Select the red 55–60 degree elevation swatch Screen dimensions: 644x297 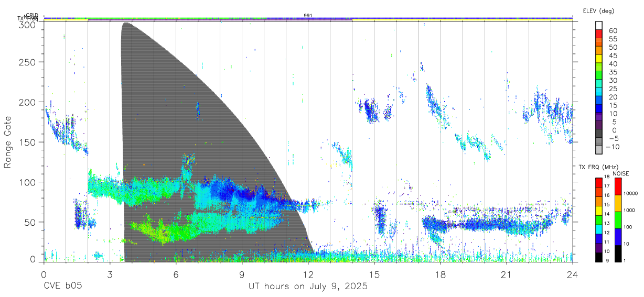click(x=599, y=35)
